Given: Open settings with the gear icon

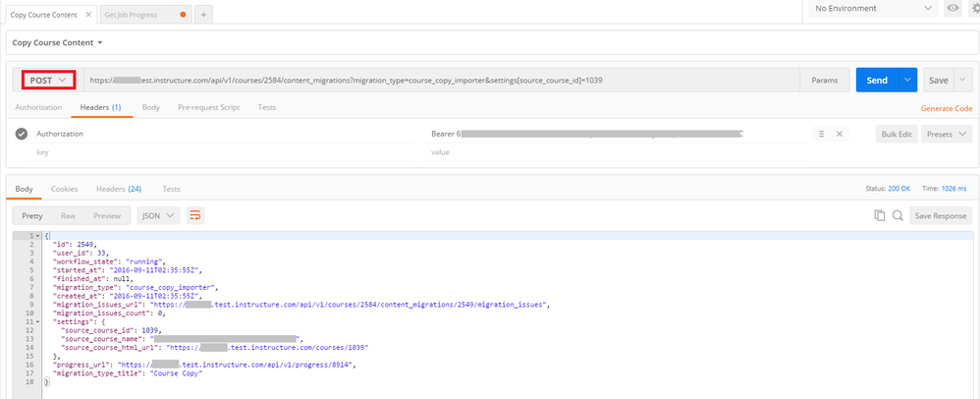Looking at the screenshot, I should [974, 9].
